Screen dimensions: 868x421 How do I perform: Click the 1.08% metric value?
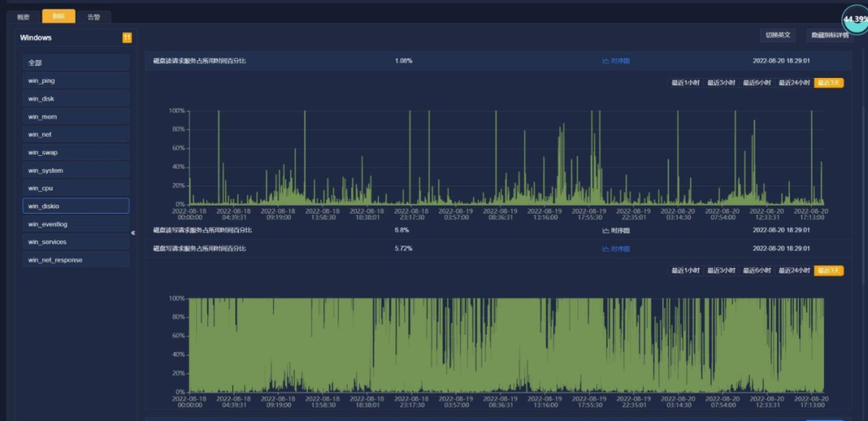tap(403, 61)
